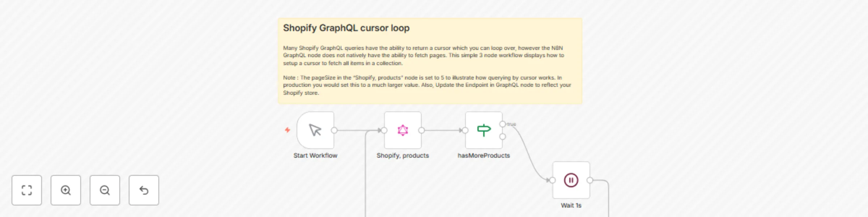Click the orange trigger lightning bolt icon

288,130
